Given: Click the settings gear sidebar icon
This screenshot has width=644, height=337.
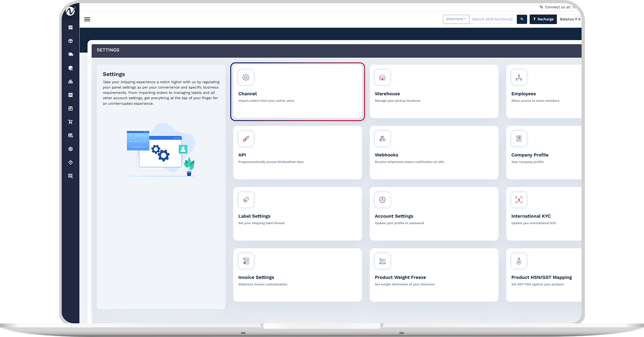Looking at the screenshot, I should tap(70, 149).
